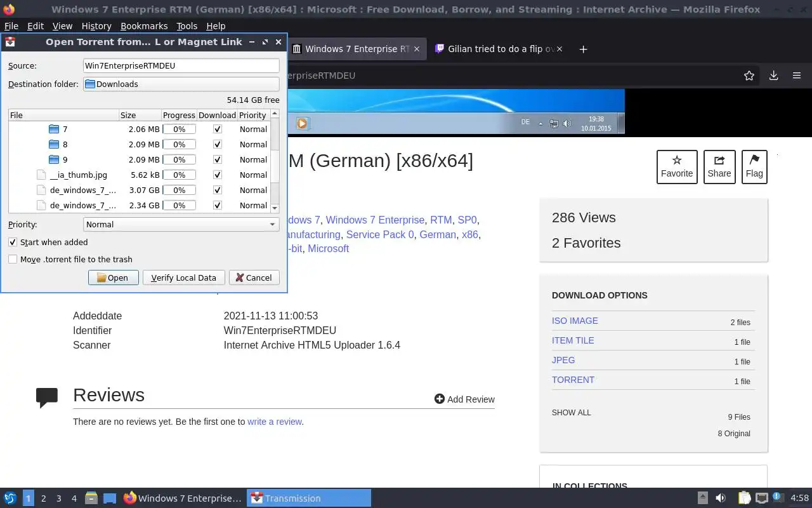Open a new browser tab

coord(583,49)
